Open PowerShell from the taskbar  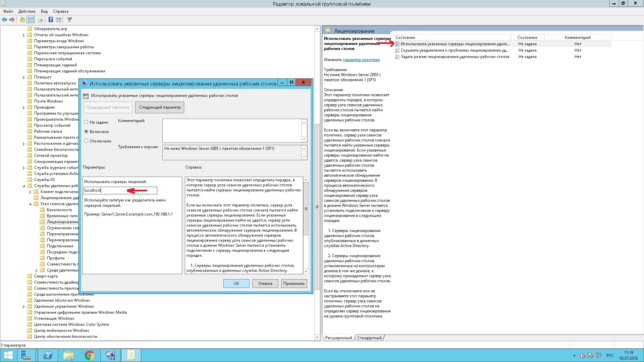48,355
